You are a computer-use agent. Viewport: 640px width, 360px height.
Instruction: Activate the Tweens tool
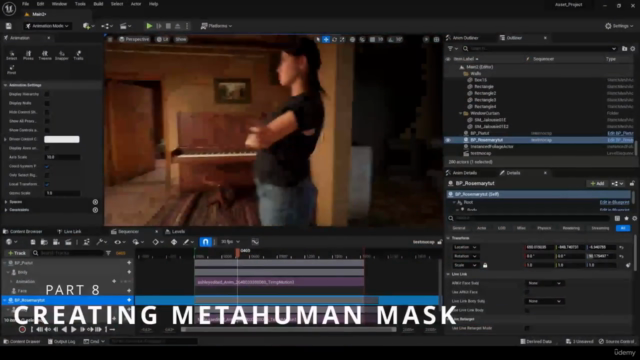(x=45, y=55)
